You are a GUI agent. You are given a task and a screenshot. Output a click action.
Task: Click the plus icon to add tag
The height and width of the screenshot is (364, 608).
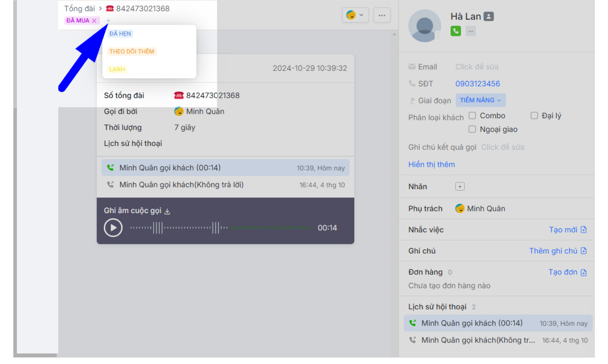click(108, 21)
